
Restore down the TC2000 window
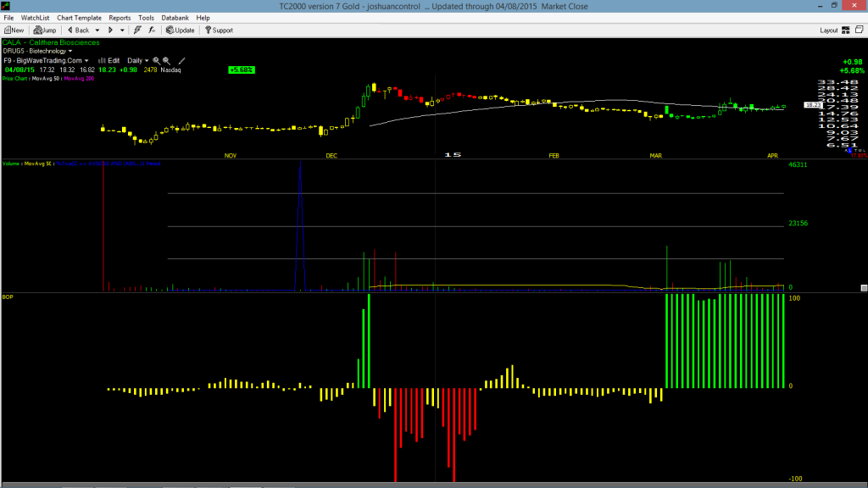tap(834, 6)
